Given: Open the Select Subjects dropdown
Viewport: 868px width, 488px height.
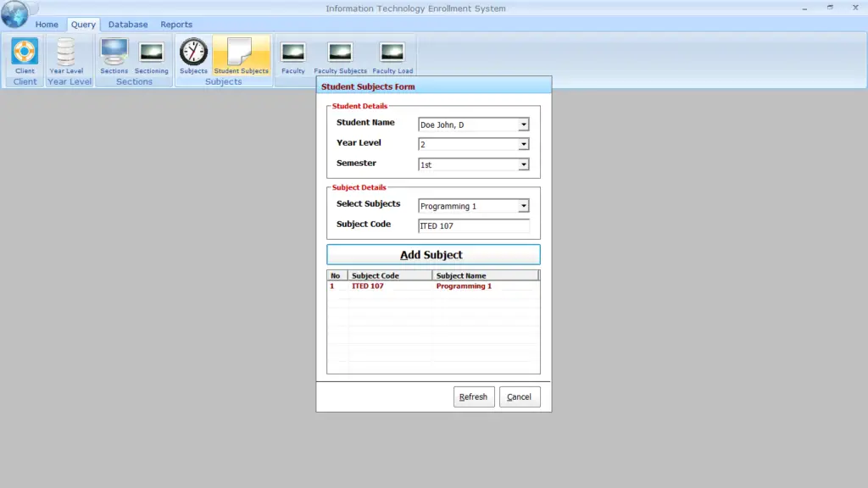Looking at the screenshot, I should [525, 205].
